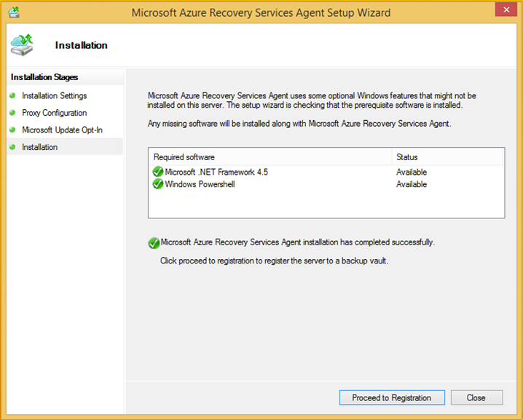Click green bullet next to Proxy Configuration
Image resolution: width=523 pixels, height=420 pixels.
click(12, 113)
